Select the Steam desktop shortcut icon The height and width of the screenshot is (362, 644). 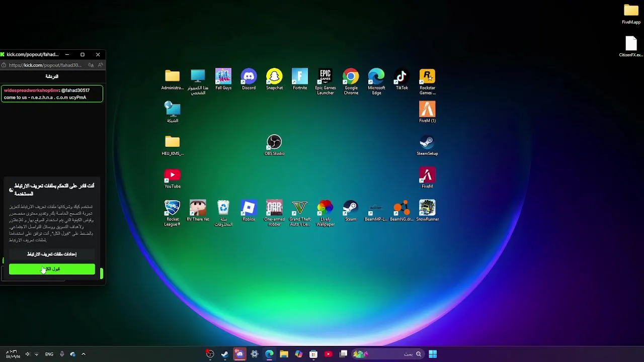pyautogui.click(x=351, y=211)
